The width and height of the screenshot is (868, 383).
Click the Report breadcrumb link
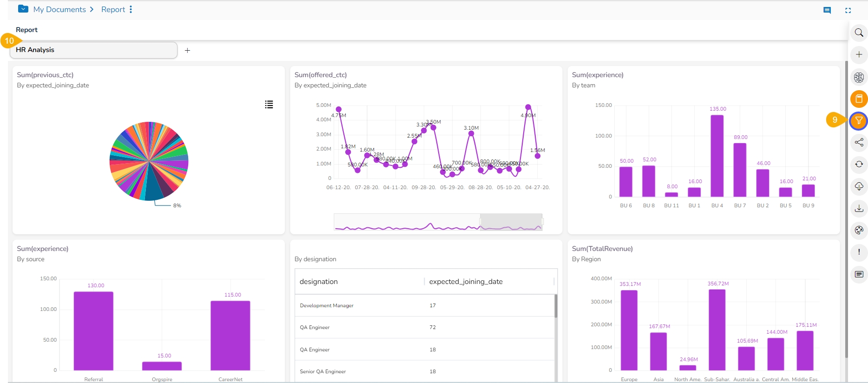pyautogui.click(x=113, y=9)
